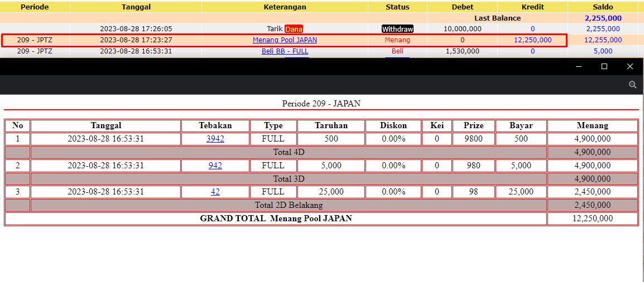Click date 2023-08-28 17:26:05

point(136,29)
